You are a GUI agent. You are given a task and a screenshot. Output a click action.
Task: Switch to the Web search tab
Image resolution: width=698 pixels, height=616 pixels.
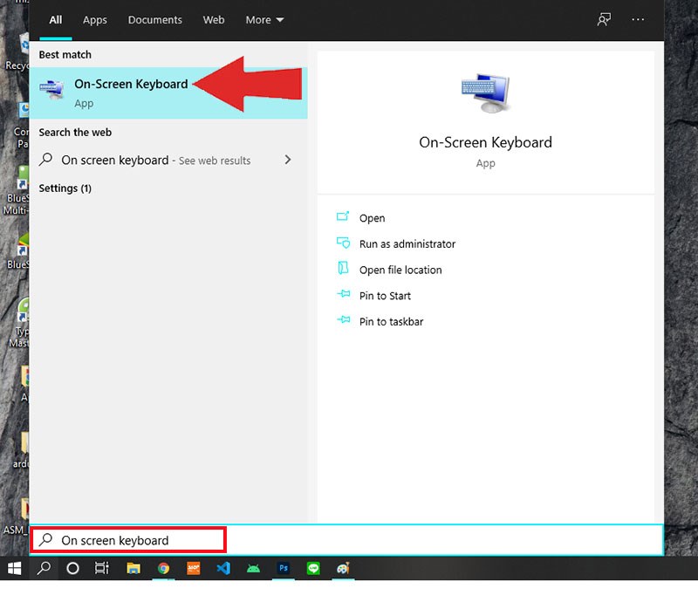pos(214,20)
